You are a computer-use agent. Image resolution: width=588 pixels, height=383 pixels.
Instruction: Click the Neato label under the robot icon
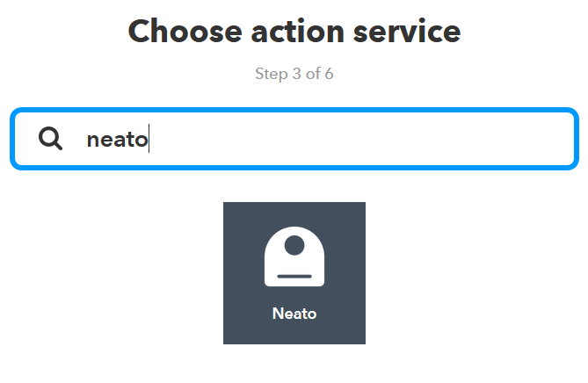pyautogui.click(x=294, y=314)
